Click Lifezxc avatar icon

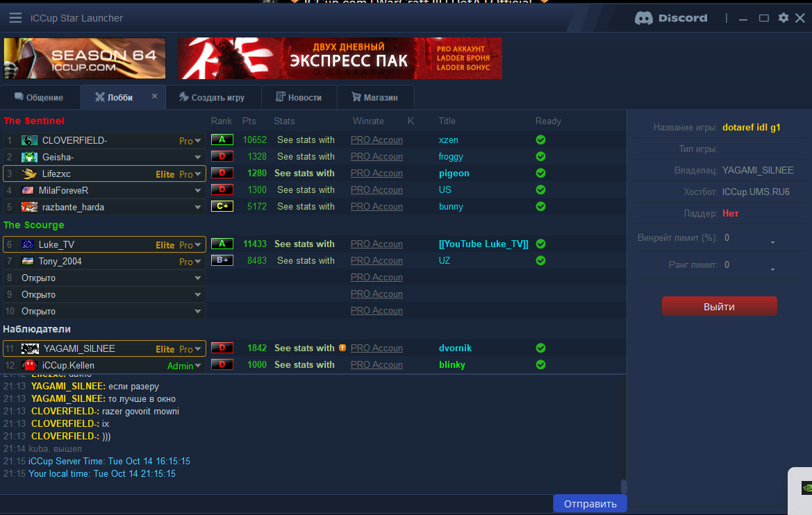29,174
